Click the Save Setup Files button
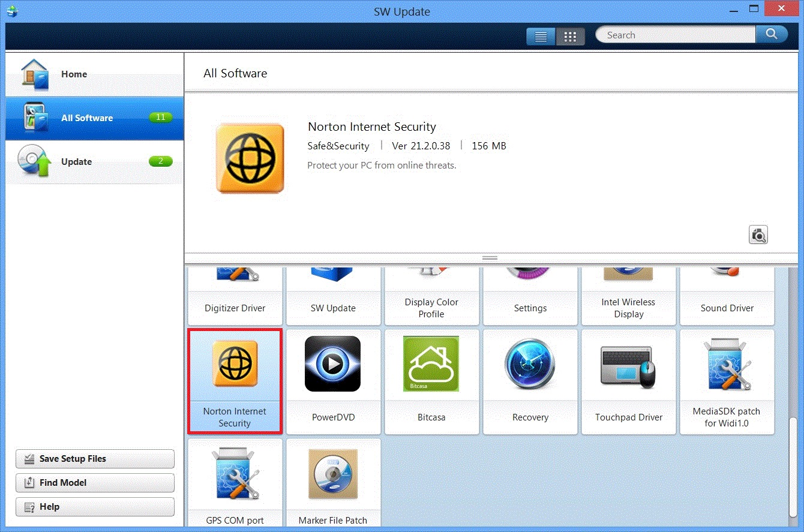Screen dimensions: 804x532 click(x=95, y=459)
